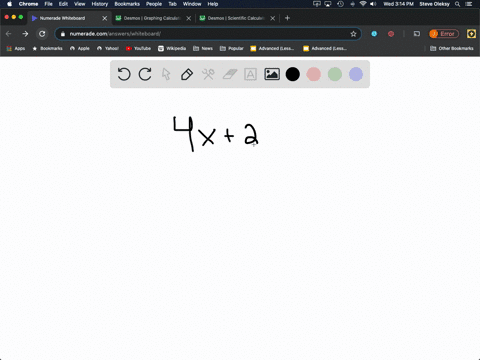Click the numerade.com address bar
This screenshot has width=480, height=360.
[x=208, y=34]
